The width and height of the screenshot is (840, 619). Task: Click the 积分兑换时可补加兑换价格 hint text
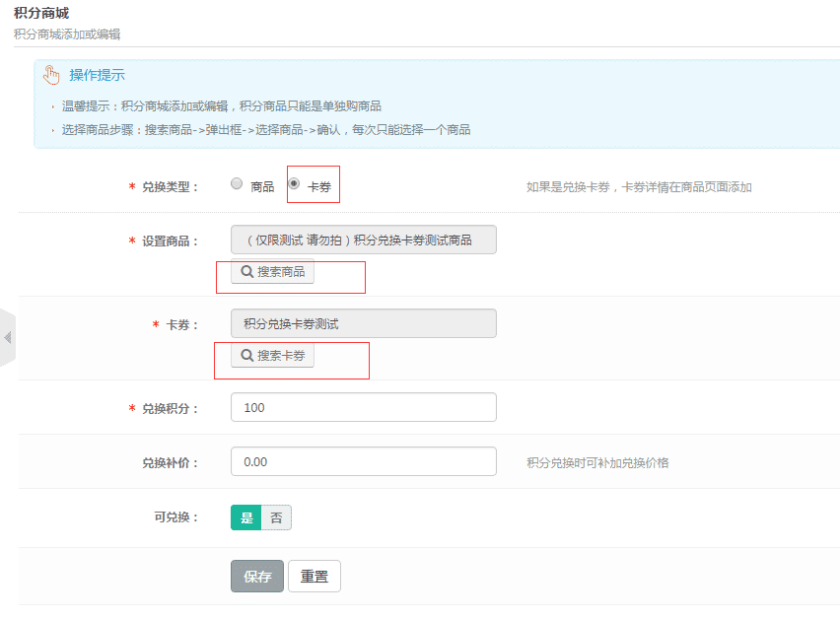(597, 462)
